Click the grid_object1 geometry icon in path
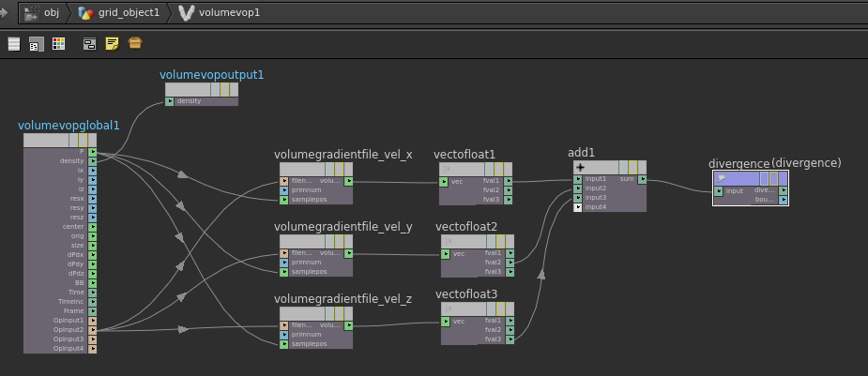The image size is (868, 376). coord(85,13)
